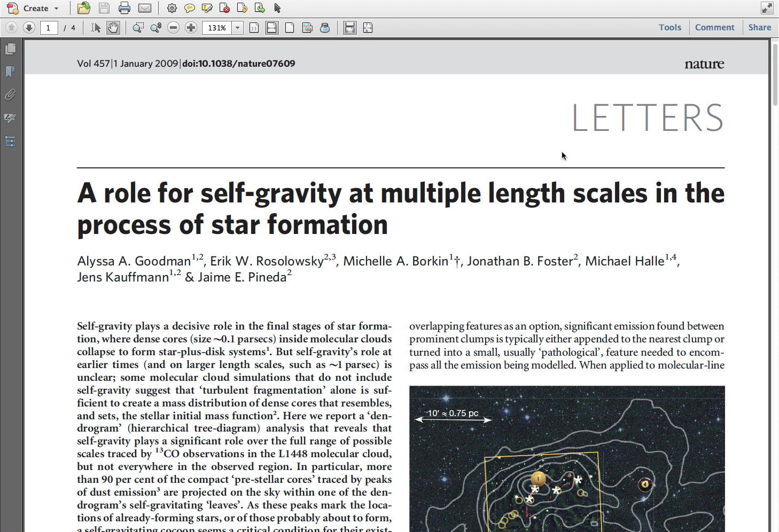The height and width of the screenshot is (532, 779).
Task: Open the Attachments paperclip panel
Action: 10,95
